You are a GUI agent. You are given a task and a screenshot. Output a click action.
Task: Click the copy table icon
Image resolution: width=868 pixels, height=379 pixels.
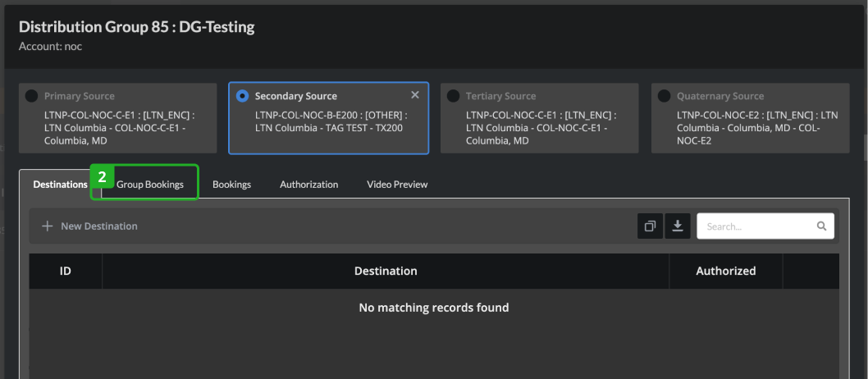coord(650,226)
